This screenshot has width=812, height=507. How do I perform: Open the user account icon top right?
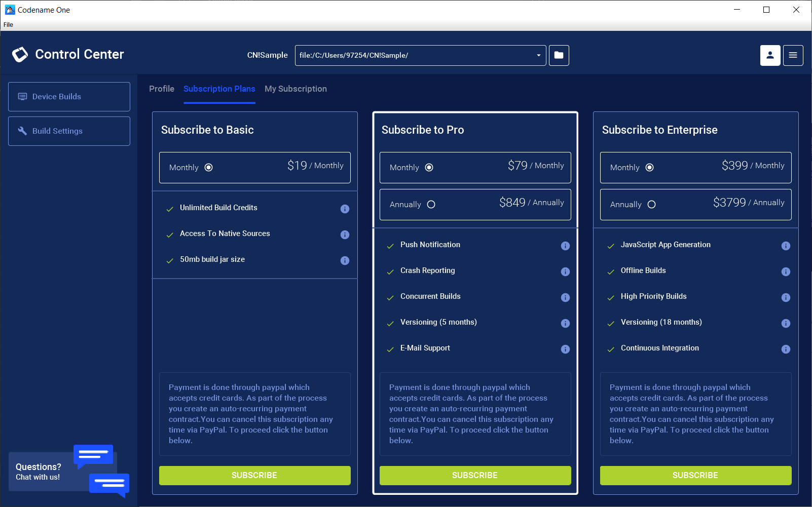(x=770, y=55)
